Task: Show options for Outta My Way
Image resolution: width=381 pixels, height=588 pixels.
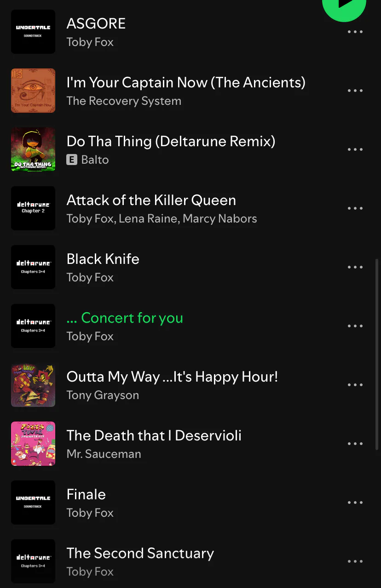Action: 355,385
